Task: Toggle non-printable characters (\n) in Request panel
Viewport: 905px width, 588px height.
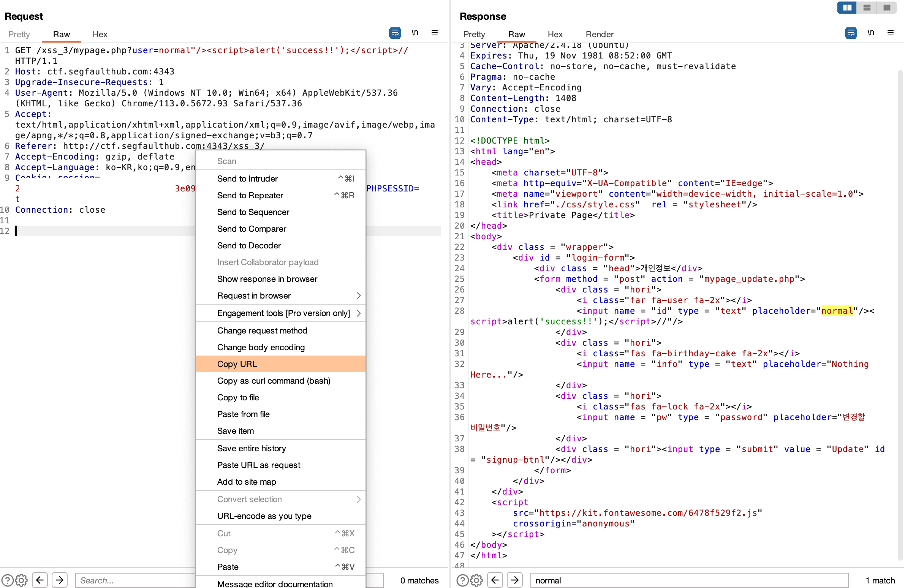Action: click(415, 33)
